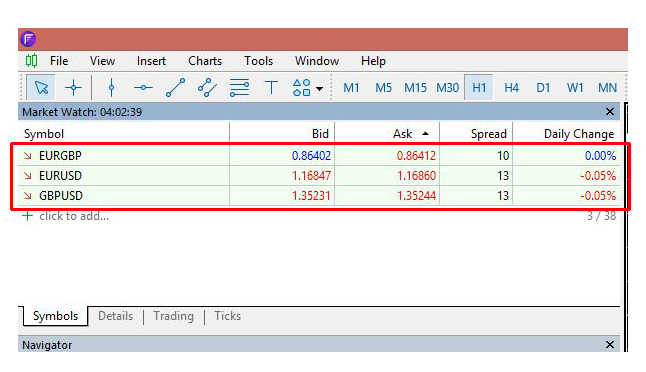Screen dimensions: 646x372
Task: Open the Window menu
Action: [x=317, y=61]
